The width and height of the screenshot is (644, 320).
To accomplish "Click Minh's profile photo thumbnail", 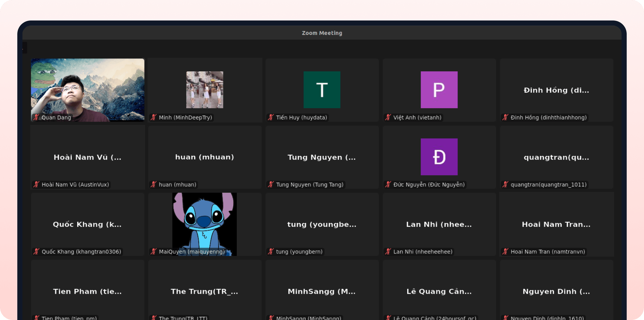I will [x=205, y=90].
